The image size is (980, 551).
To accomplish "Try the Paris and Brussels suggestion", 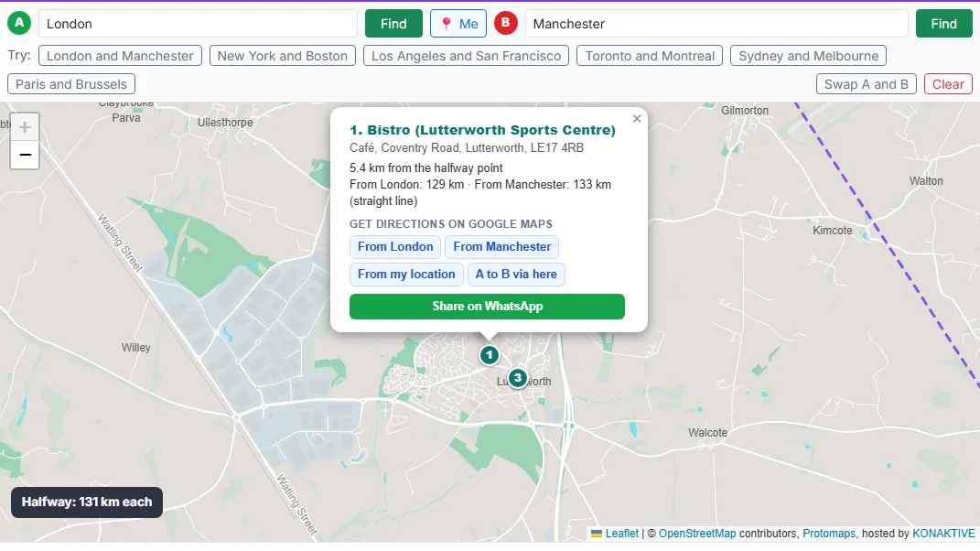I will click(71, 84).
